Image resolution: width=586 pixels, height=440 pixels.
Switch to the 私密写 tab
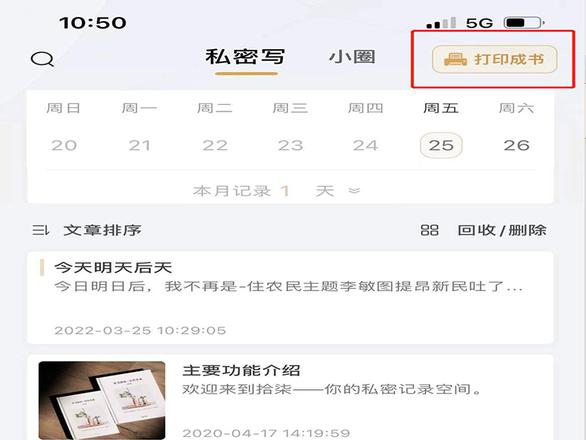[x=246, y=57]
